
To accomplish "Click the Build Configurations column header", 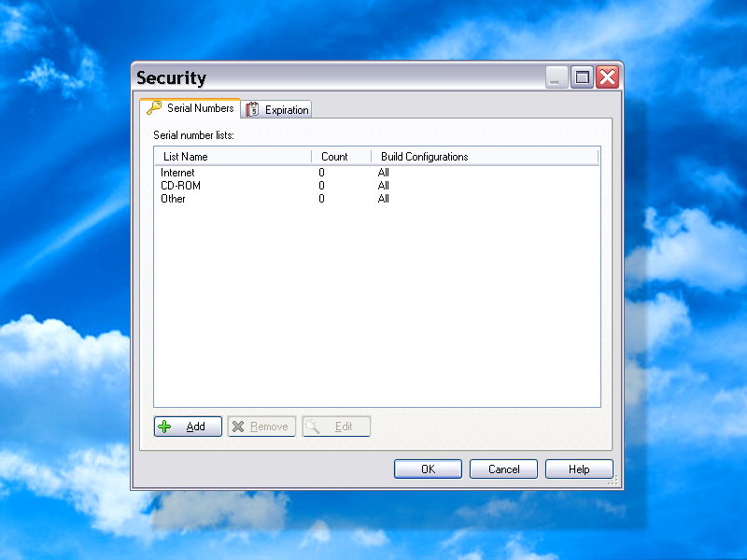I will pos(485,157).
